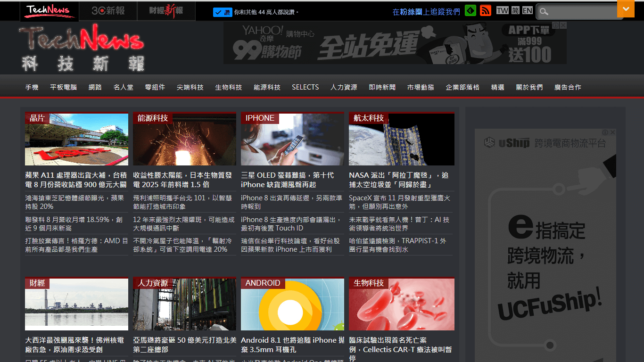
Task: Open the 網路 menu
Action: click(x=95, y=87)
